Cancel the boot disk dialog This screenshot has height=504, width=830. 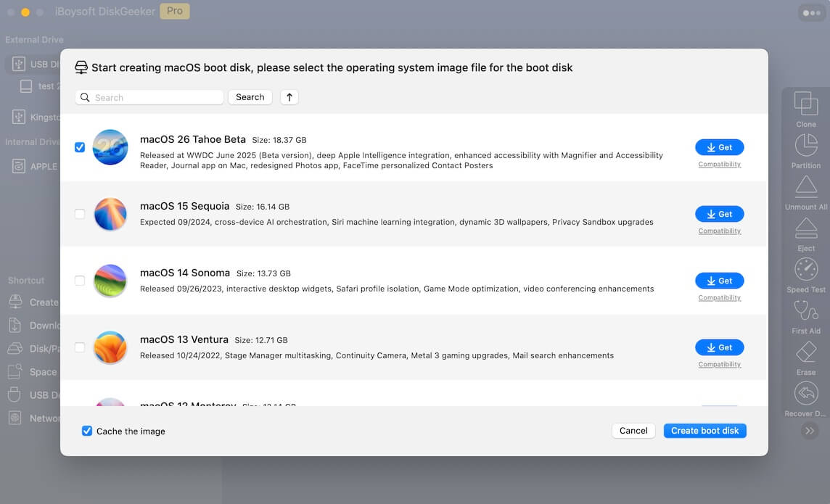(x=633, y=431)
